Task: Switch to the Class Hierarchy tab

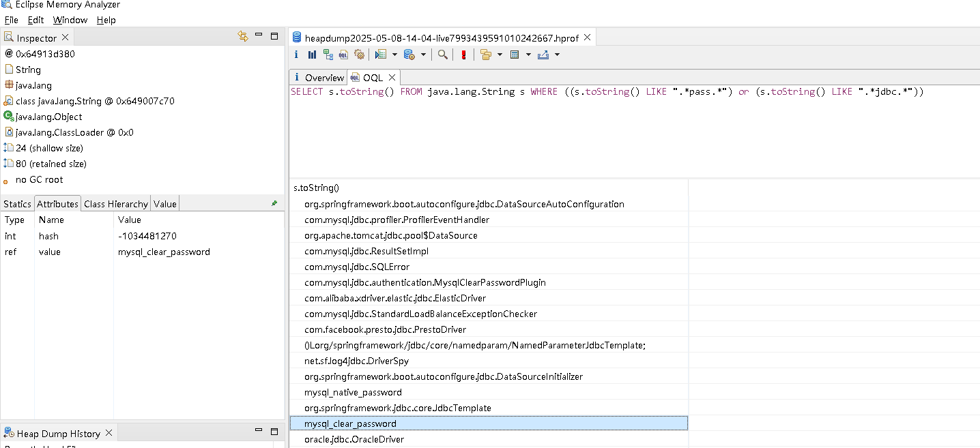Action: 116,204
